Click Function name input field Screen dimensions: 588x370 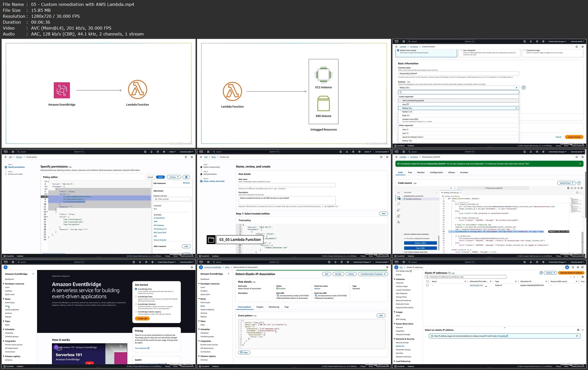pyautogui.click(x=458, y=74)
